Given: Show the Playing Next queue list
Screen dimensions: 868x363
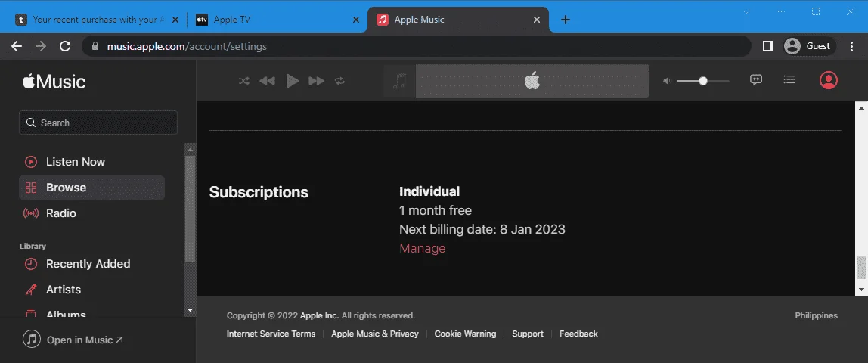Looking at the screenshot, I should (x=789, y=79).
